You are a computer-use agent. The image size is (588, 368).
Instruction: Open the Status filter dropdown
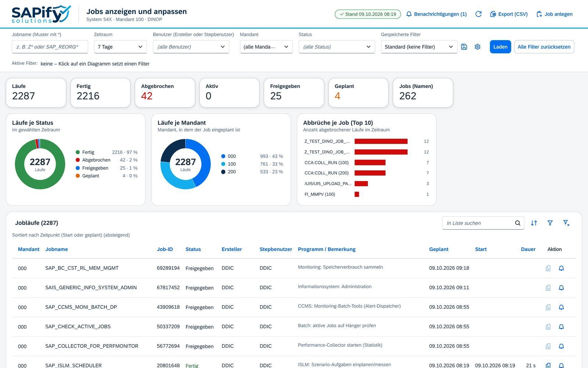point(337,47)
